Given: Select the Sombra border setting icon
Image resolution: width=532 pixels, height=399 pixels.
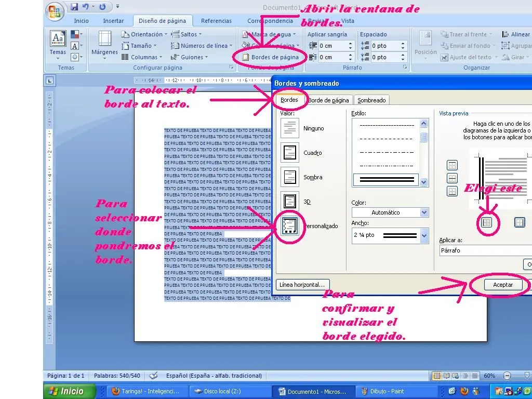Looking at the screenshot, I should (290, 177).
